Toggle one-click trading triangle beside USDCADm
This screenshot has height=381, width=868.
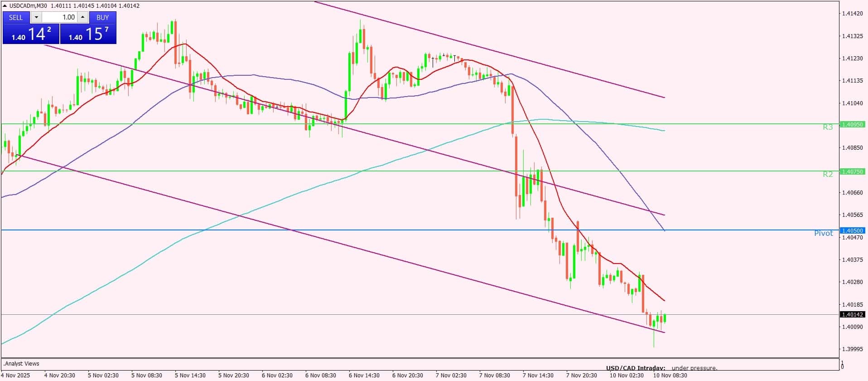[x=5, y=6]
